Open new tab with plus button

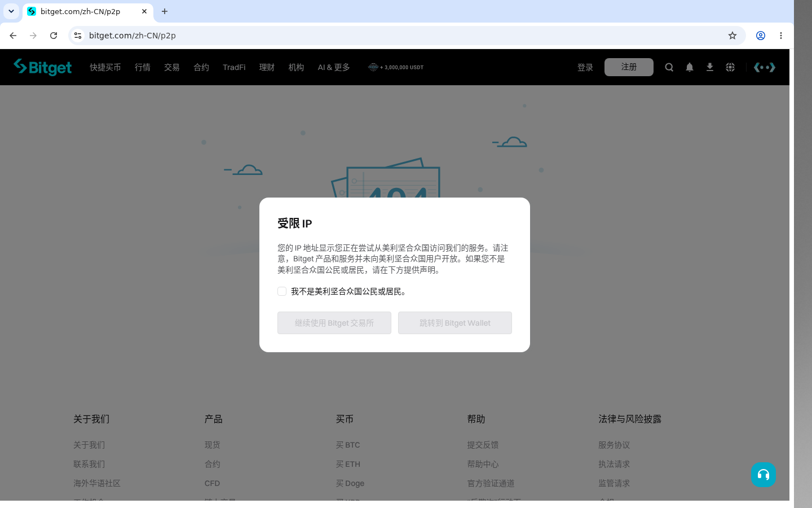pos(165,11)
